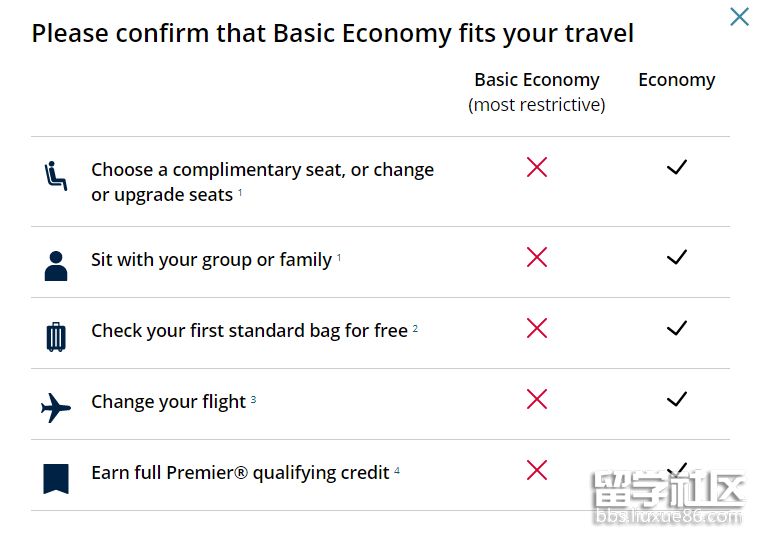This screenshot has width=759, height=538.
Task: Click Economy checkmark for change your flight
Action: click(677, 399)
